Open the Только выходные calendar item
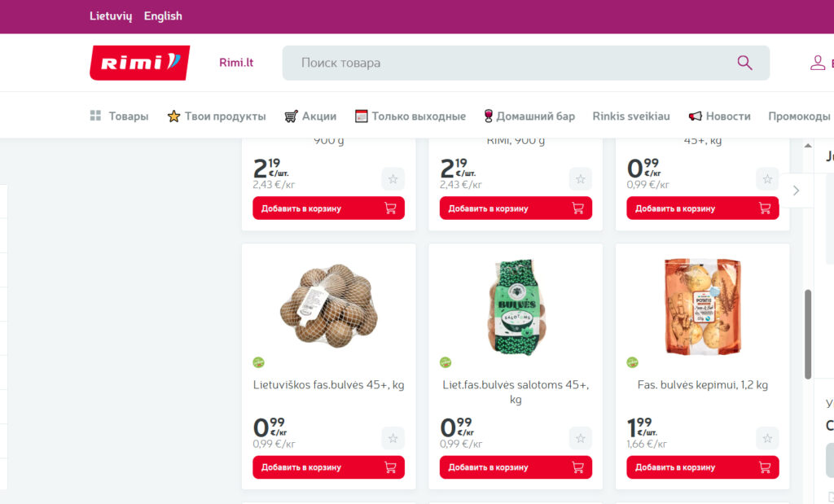This screenshot has height=504, width=834. pyautogui.click(x=410, y=116)
